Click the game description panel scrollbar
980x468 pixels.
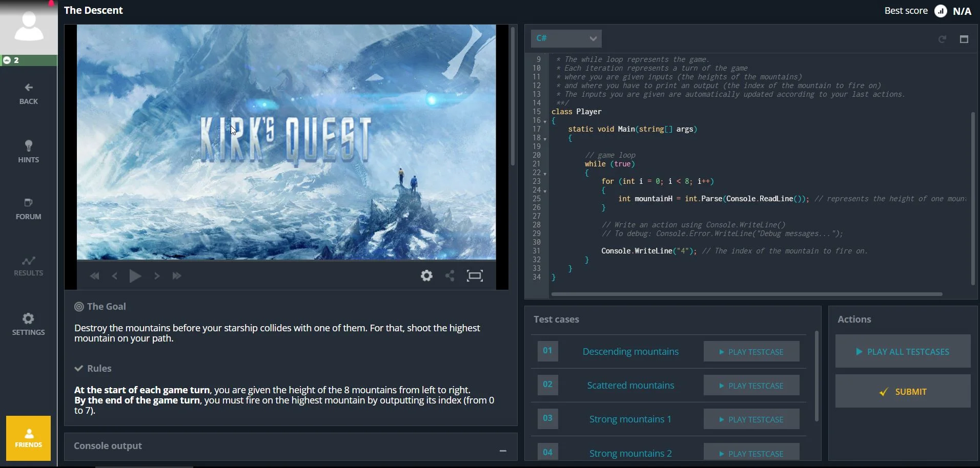(513, 96)
